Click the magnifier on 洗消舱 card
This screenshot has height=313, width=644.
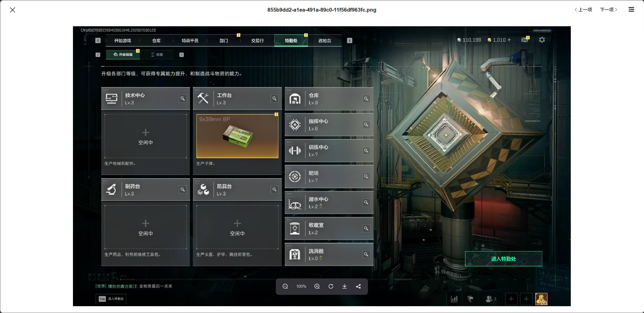click(366, 254)
